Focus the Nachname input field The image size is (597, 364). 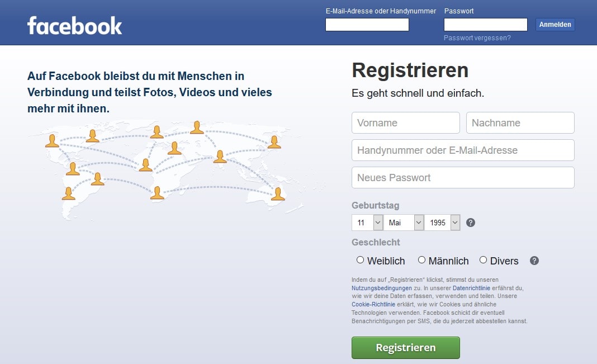tap(520, 122)
